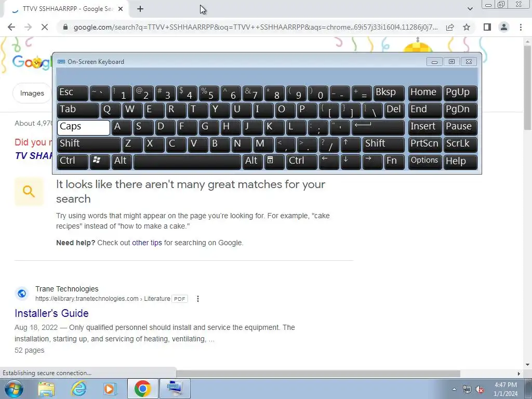The image size is (532, 399).
Task: Toggle left Alt key on On-Screen Keyboard
Action: point(121,162)
